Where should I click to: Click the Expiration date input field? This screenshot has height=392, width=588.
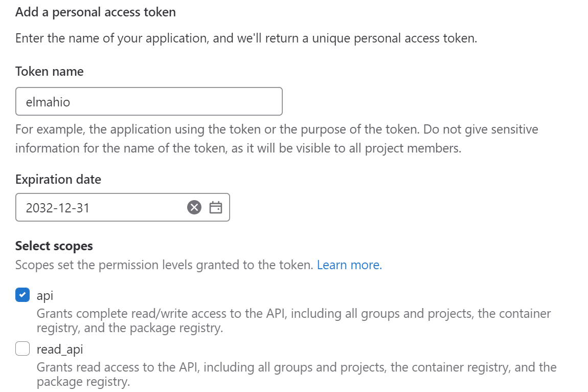[123, 207]
